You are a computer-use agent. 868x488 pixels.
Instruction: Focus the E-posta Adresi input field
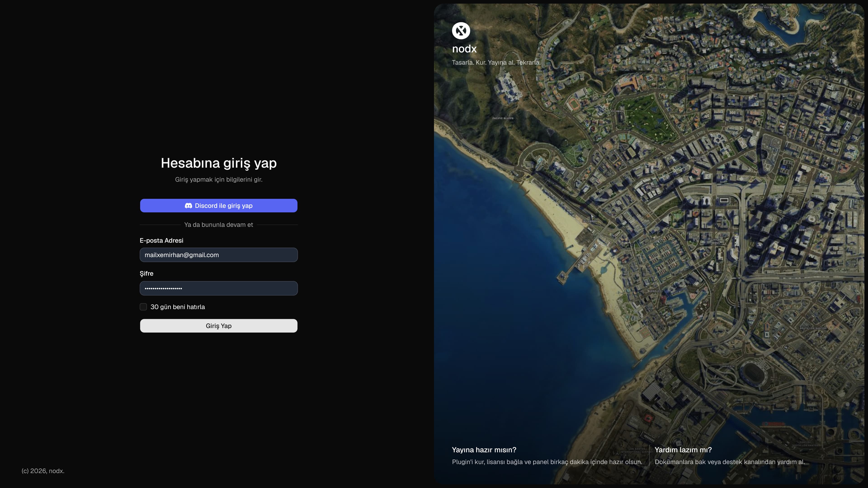(219, 255)
